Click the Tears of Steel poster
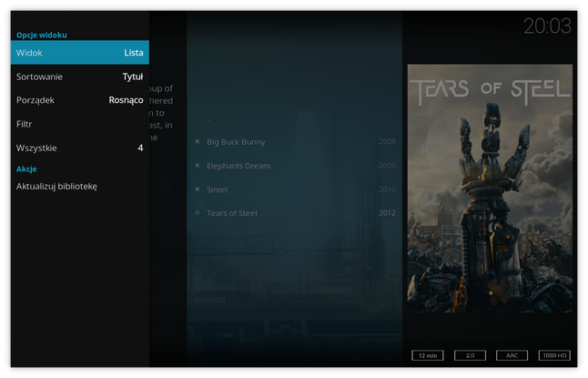Screen dimensions: 588x378 pos(490,189)
